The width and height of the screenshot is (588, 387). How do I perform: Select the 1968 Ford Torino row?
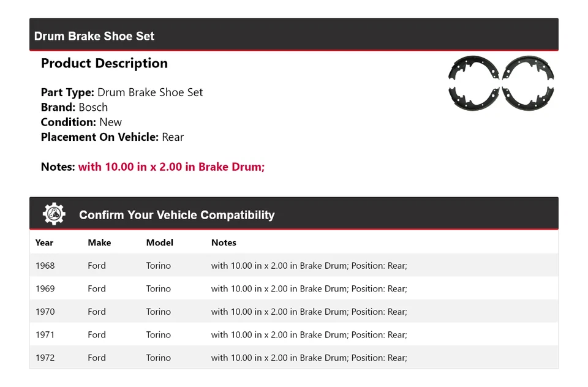pos(294,265)
